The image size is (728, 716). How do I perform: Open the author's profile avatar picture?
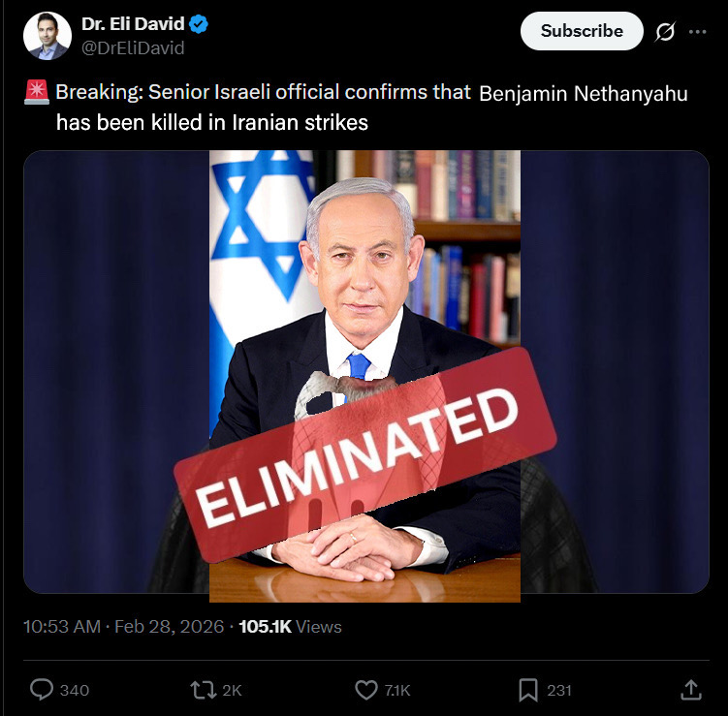[x=47, y=36]
